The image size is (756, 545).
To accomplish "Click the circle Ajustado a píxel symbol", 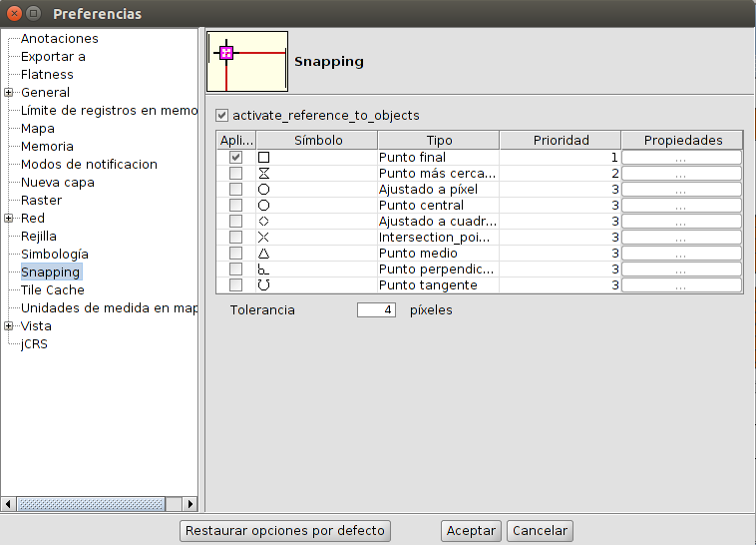I will pyautogui.click(x=264, y=190).
